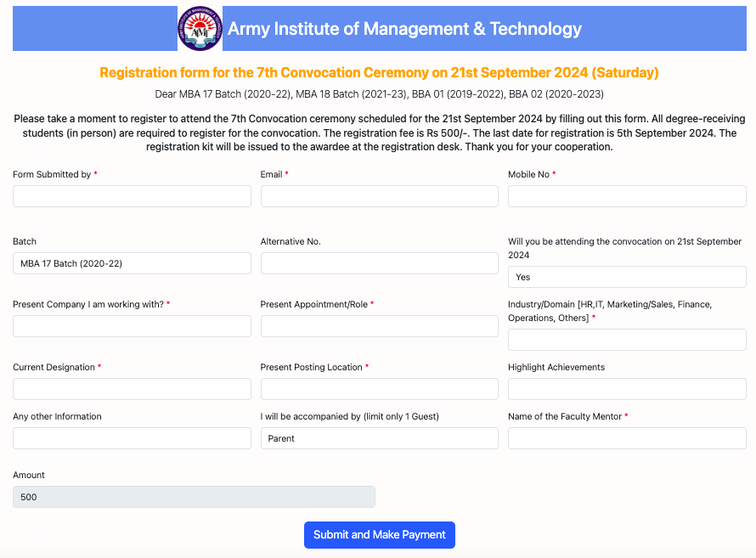Click the 'Amount' label
This screenshot has height=558, width=756.
(x=28, y=475)
